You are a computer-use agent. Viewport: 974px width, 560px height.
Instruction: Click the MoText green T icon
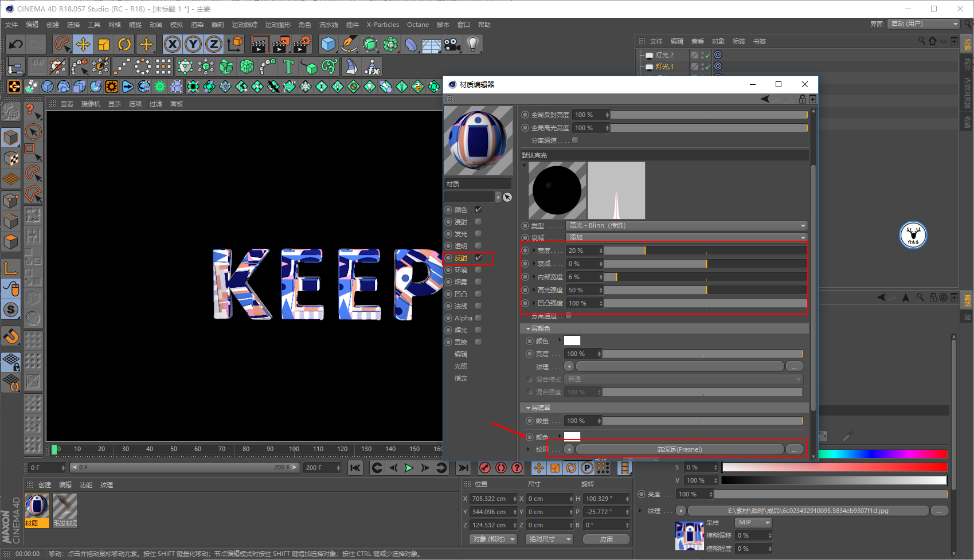click(288, 67)
